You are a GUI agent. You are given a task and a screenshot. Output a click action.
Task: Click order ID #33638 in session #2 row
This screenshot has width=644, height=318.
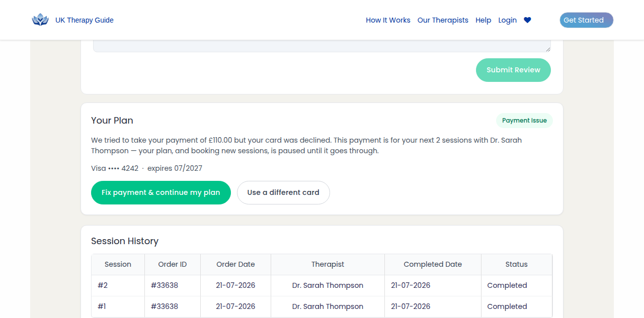click(x=173, y=285)
